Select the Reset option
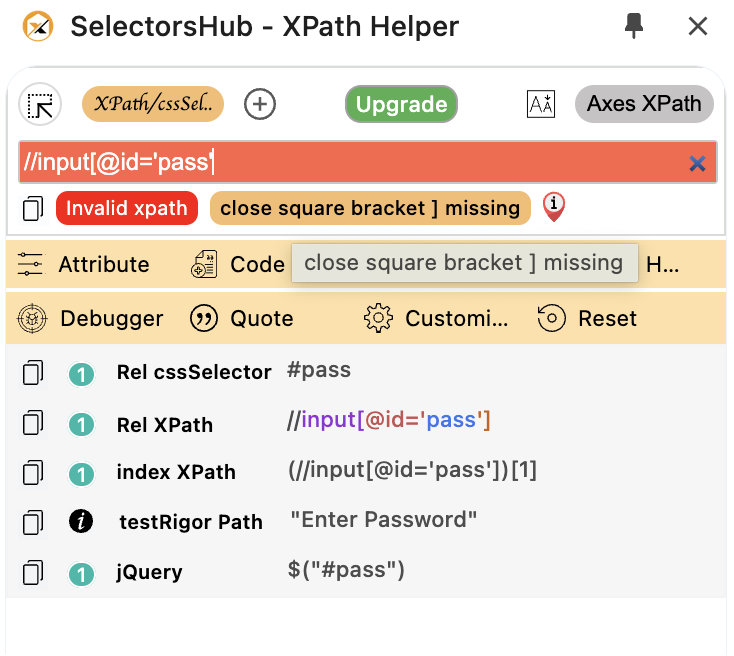 [608, 319]
